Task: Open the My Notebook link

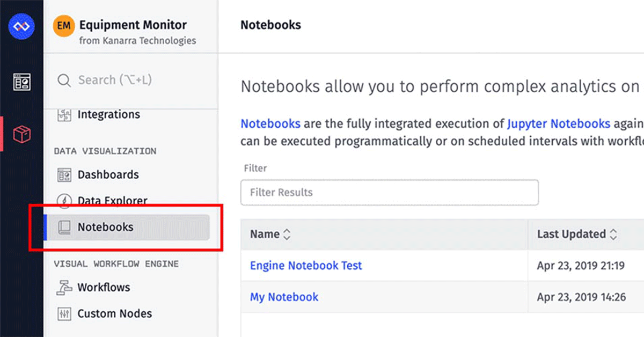Action: coord(284,297)
